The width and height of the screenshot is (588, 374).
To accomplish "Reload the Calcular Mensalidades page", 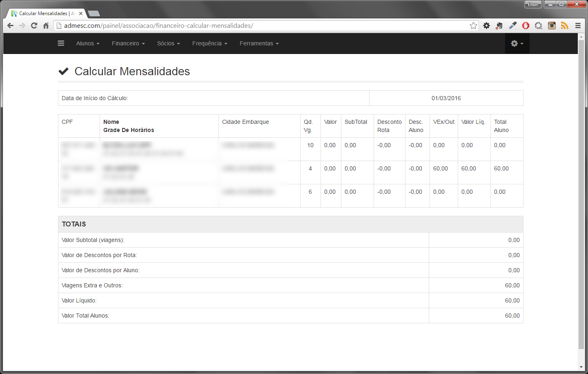I will [34, 26].
